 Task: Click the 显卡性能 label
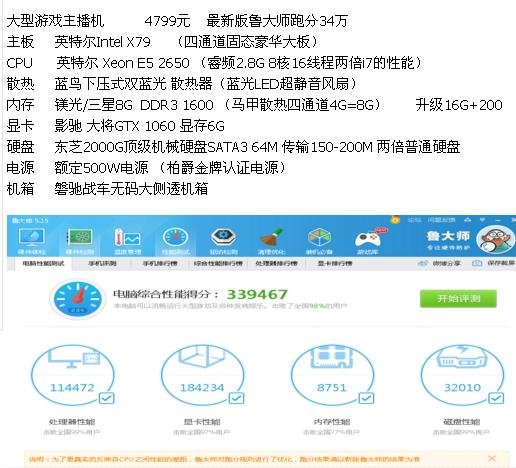click(x=202, y=422)
